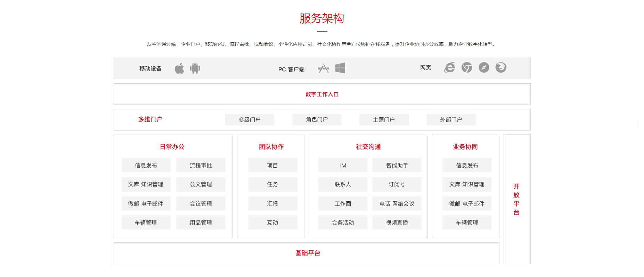644x277 pixels.
Task: Select 任务 in 团队协作
Action: [x=272, y=184]
